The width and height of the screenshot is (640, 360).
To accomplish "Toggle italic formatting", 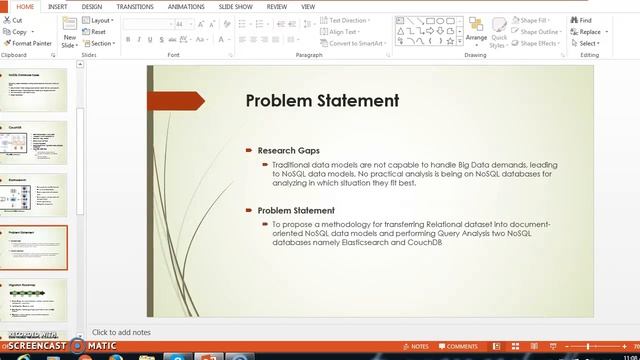I will (x=139, y=40).
